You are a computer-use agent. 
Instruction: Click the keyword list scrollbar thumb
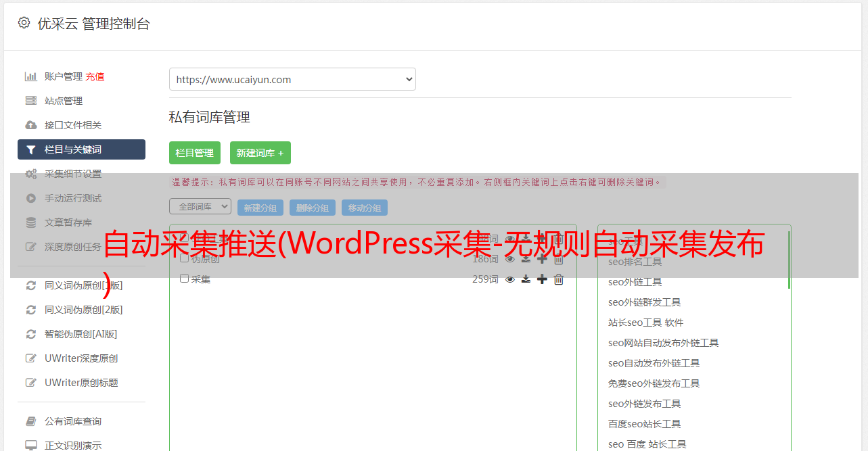pyautogui.click(x=788, y=260)
